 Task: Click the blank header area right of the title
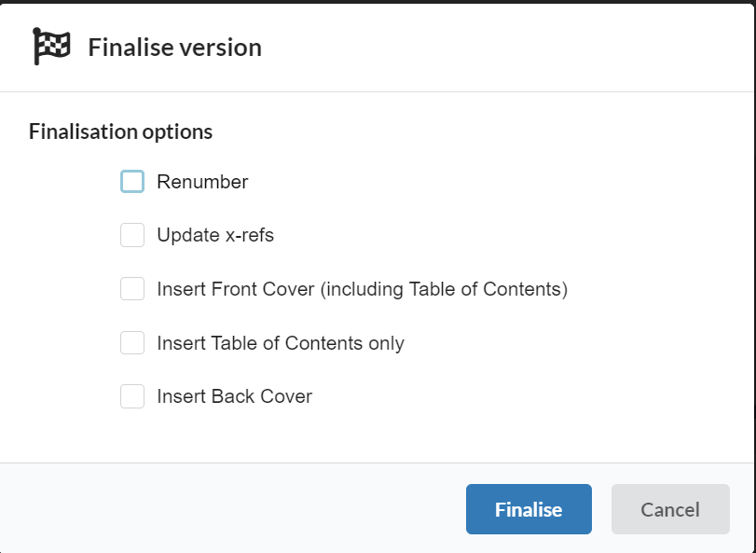tap(506, 48)
